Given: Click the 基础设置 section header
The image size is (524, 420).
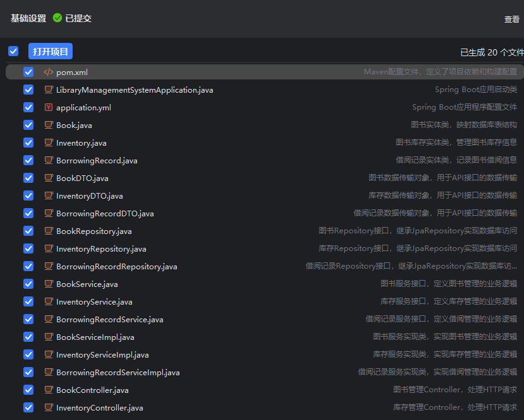Looking at the screenshot, I should [28, 18].
